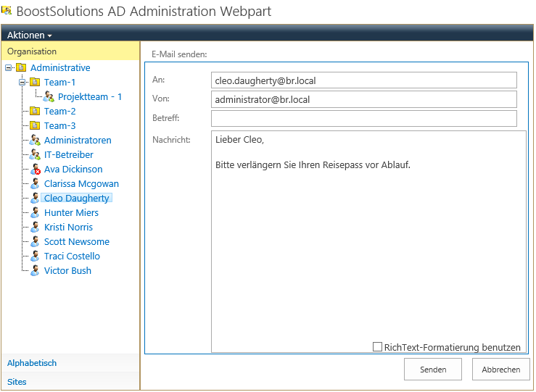
Task: Open the Aktionen dropdown menu
Action: 30,36
